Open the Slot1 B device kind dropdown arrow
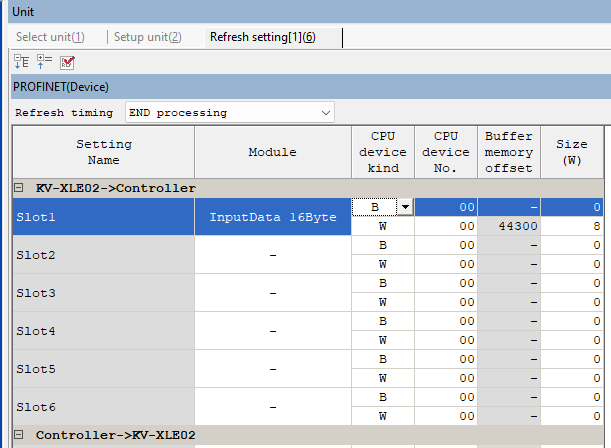This screenshot has height=448, width=611. 405,207
